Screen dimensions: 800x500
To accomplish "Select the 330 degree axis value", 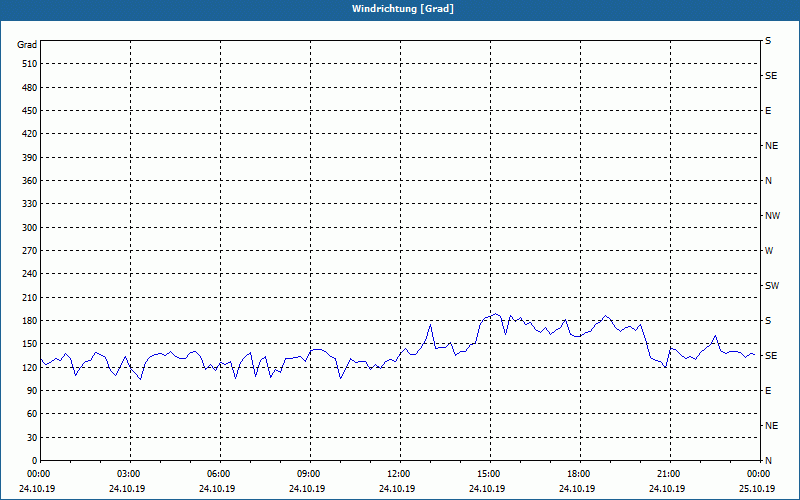I will (x=30, y=204).
